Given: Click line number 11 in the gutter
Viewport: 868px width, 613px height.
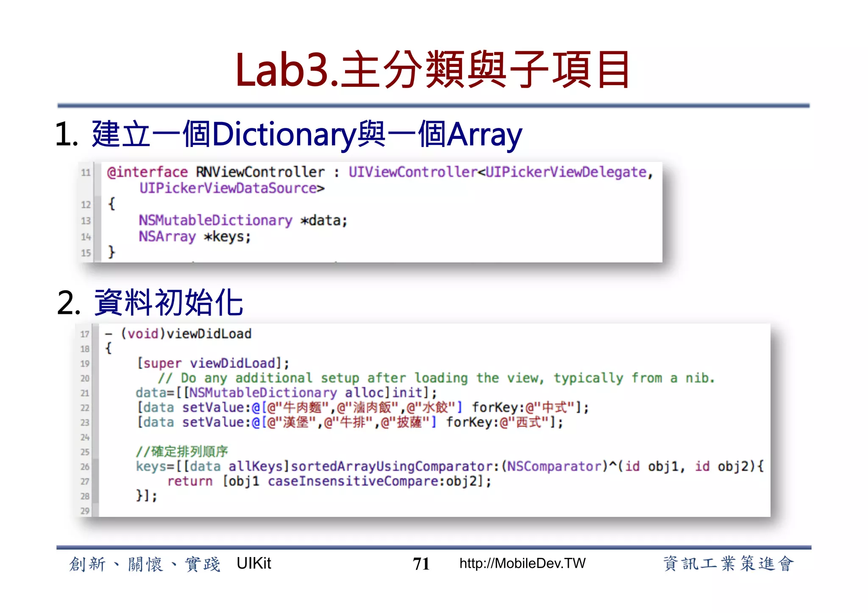Looking at the screenshot, I should coord(86,173).
